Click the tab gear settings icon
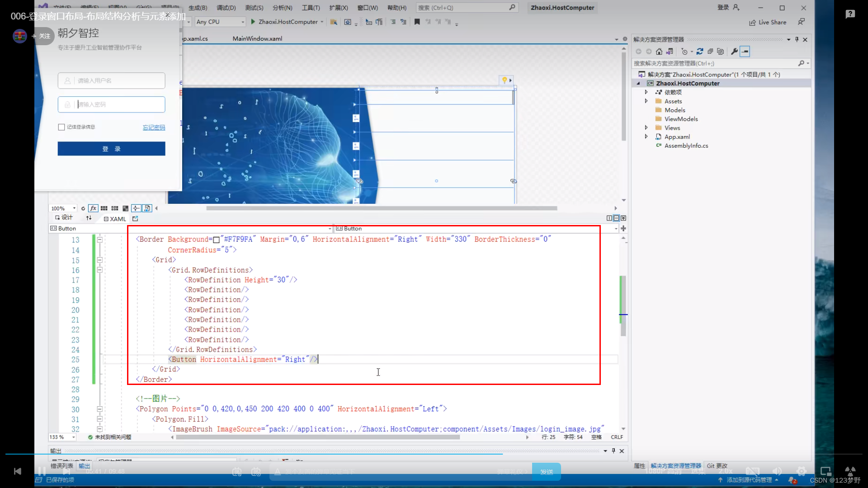 pyautogui.click(x=625, y=39)
